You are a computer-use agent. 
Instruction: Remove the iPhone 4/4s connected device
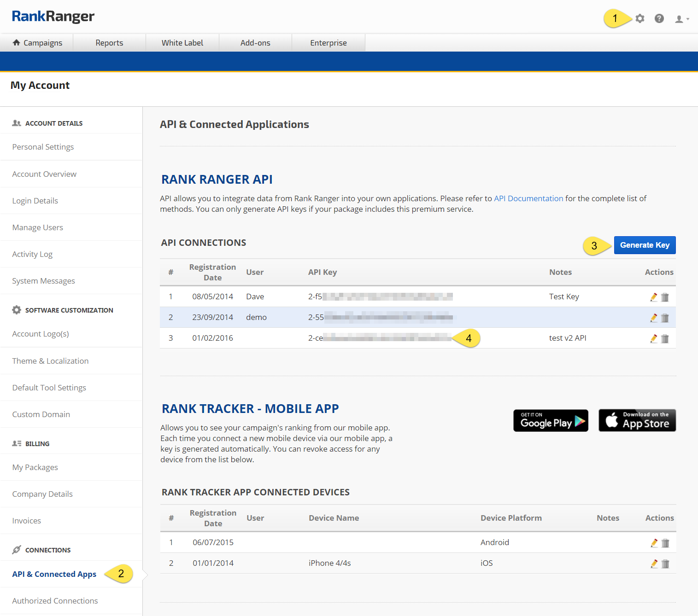pyautogui.click(x=665, y=564)
